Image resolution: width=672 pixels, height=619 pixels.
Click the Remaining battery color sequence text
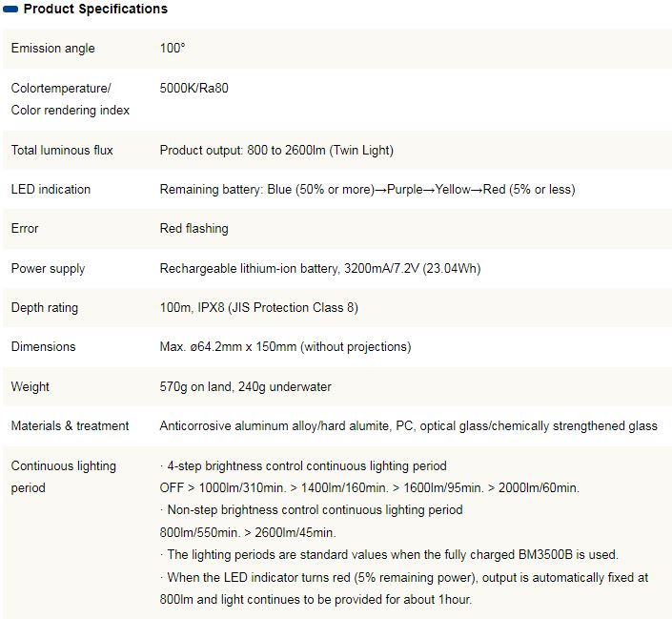tap(367, 189)
